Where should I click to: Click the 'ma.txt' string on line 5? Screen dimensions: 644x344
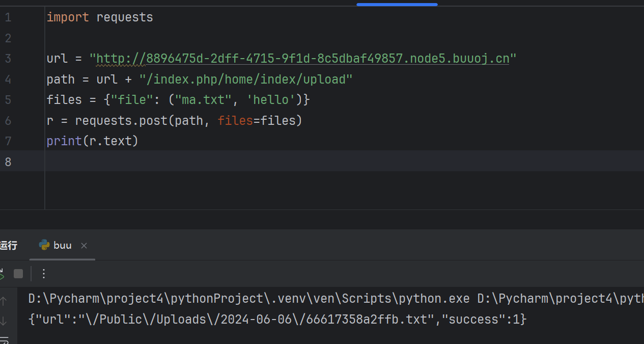tap(203, 100)
